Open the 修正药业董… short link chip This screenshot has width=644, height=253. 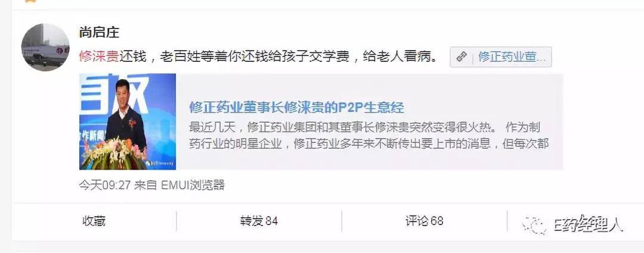click(501, 57)
